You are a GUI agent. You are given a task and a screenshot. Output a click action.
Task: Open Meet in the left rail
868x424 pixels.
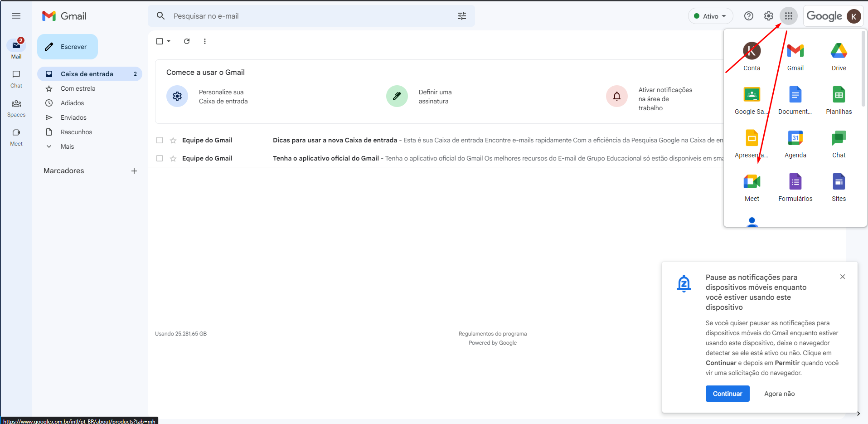[16, 137]
